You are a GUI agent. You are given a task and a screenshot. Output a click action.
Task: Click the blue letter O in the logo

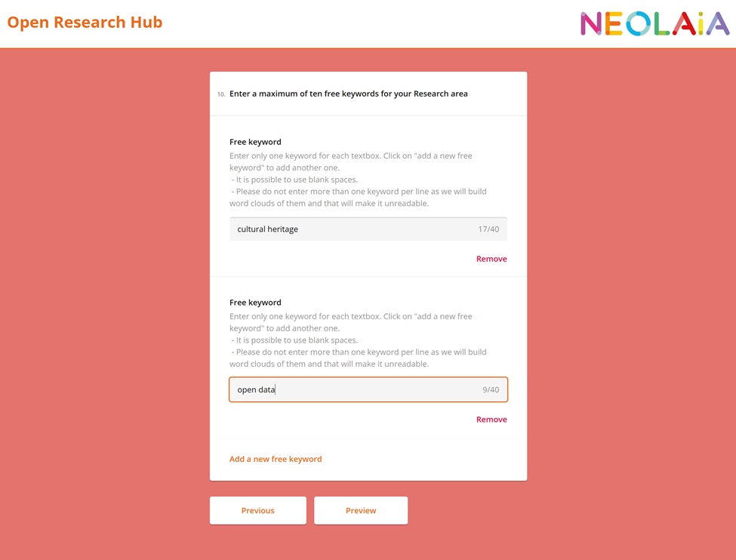tap(638, 24)
